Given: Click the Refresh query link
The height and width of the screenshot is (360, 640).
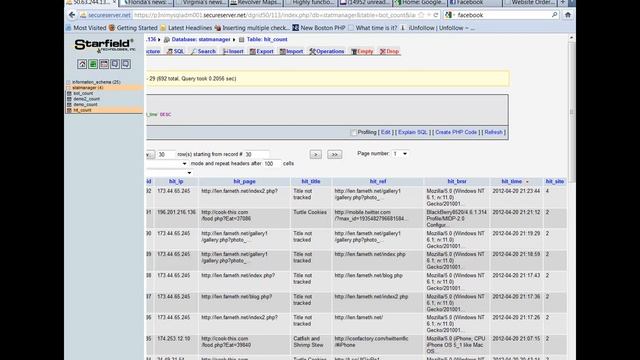Looking at the screenshot, I should [x=493, y=132].
